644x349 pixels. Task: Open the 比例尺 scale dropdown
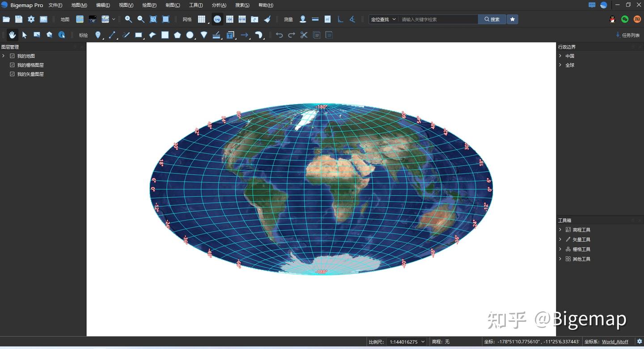(407, 342)
